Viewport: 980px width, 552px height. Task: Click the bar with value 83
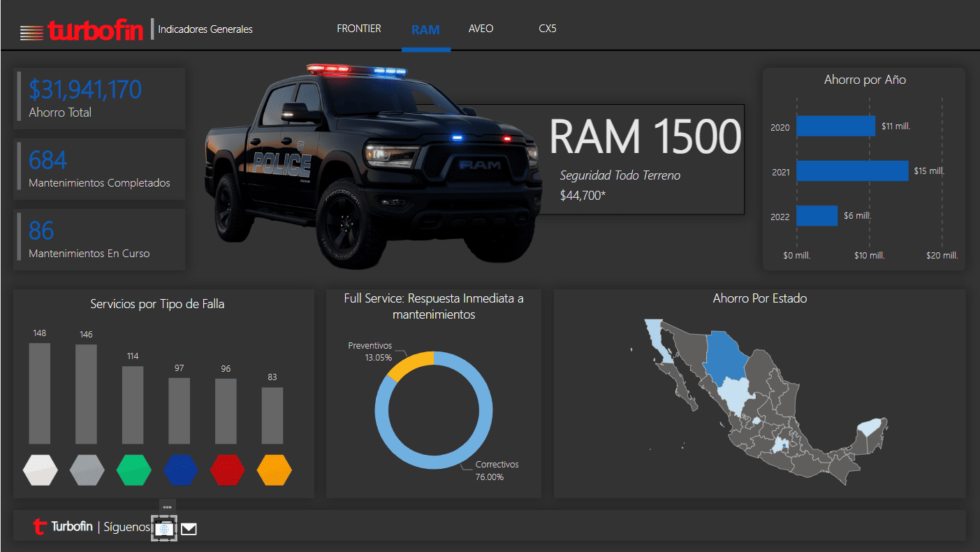coord(272,416)
